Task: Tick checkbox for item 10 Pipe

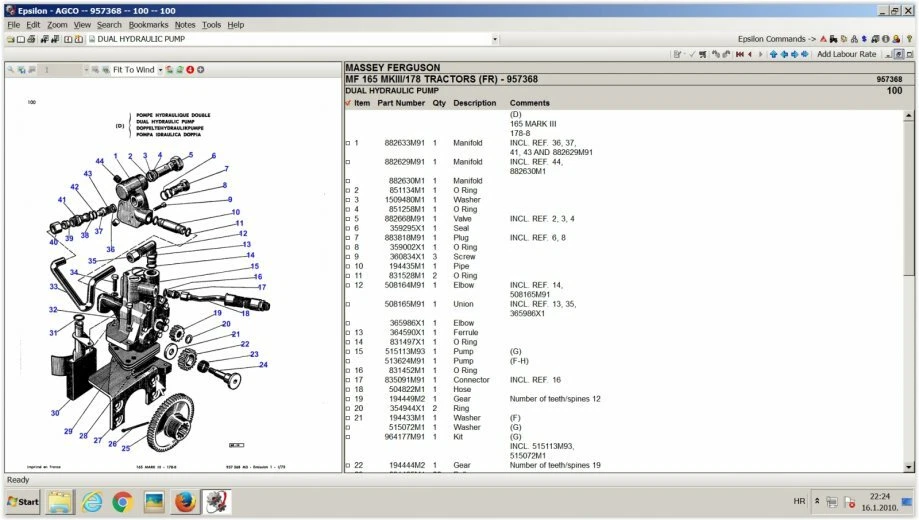Action: [348, 266]
